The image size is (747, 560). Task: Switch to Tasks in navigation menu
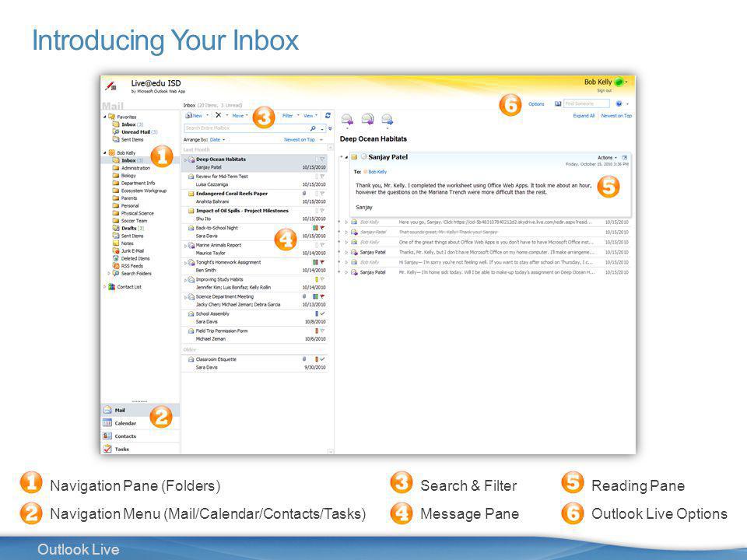point(140,449)
